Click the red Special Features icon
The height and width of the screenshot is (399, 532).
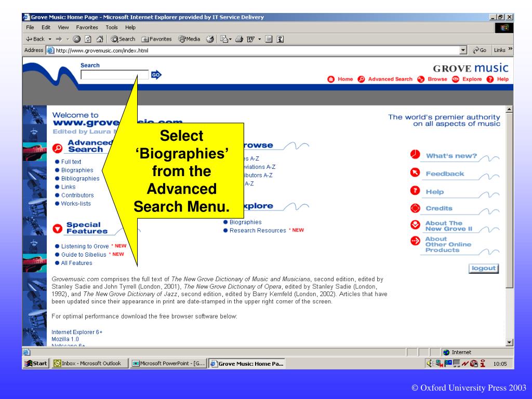tap(57, 229)
